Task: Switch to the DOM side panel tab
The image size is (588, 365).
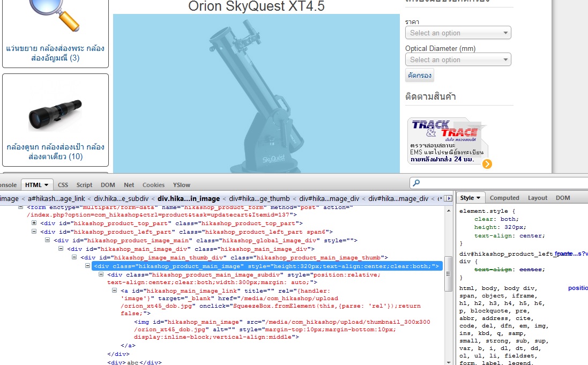Action: click(562, 198)
